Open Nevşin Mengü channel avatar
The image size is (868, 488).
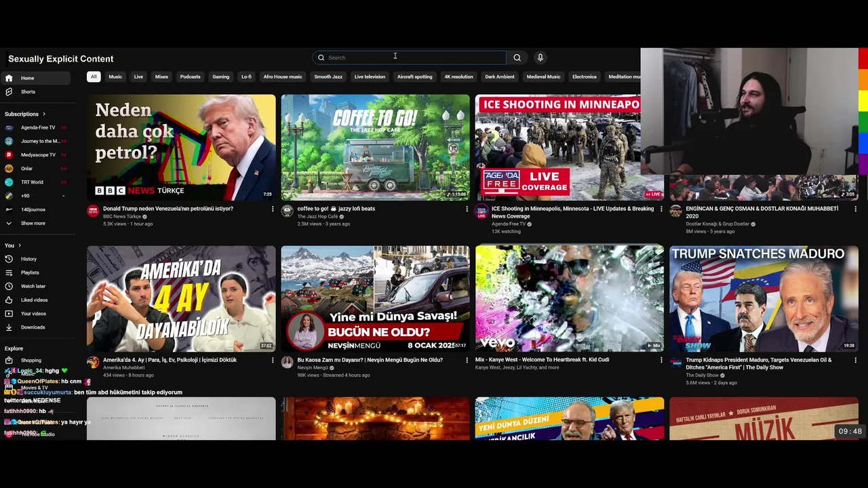click(288, 362)
